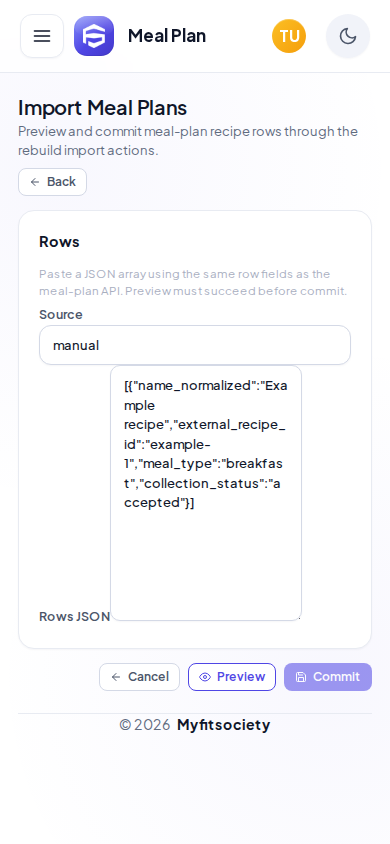The width and height of the screenshot is (390, 844).
Task: Open the TU user avatar menu
Action: pyautogui.click(x=289, y=36)
